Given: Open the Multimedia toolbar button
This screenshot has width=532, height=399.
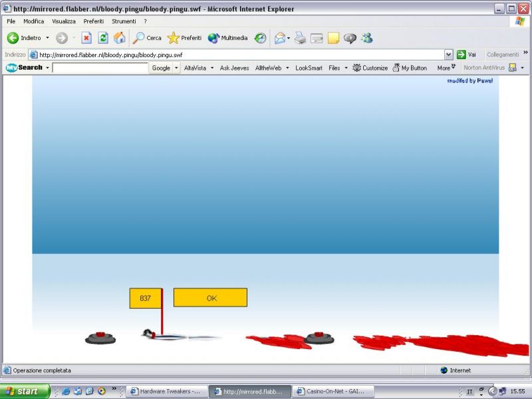Looking at the screenshot, I should 227,38.
